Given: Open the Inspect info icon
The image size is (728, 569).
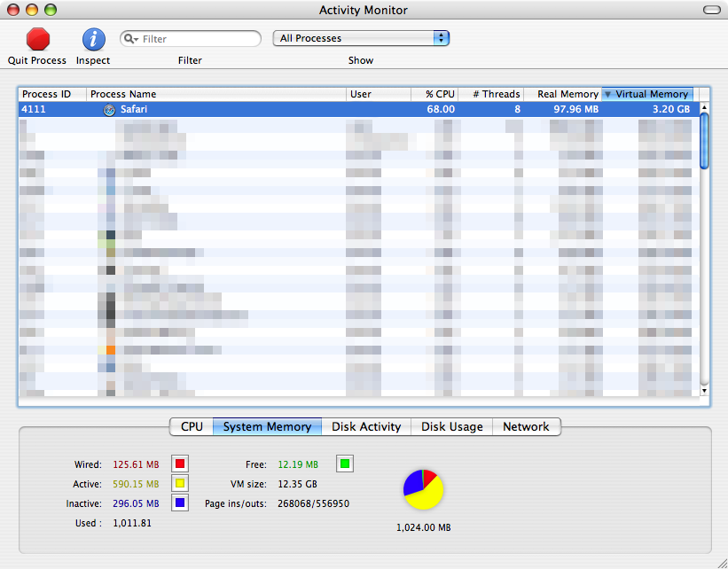Looking at the screenshot, I should pyautogui.click(x=93, y=39).
